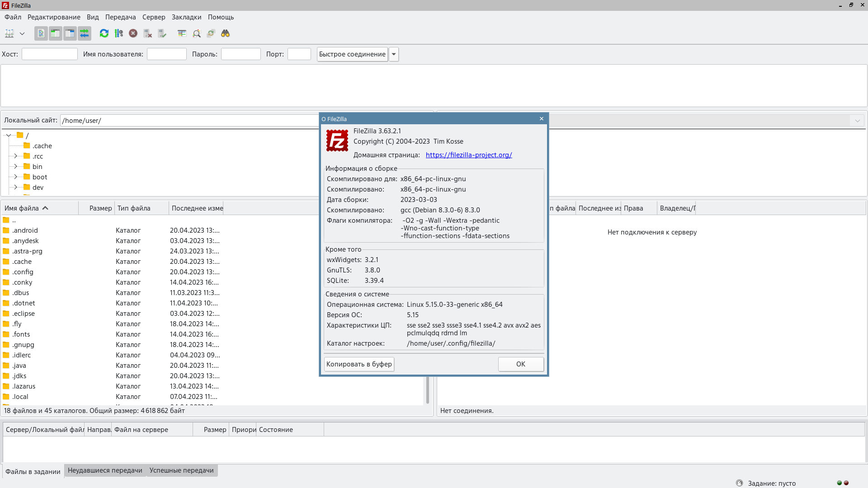Open the Редактирование menu
Image resolution: width=868 pixels, height=488 pixels.
(54, 17)
